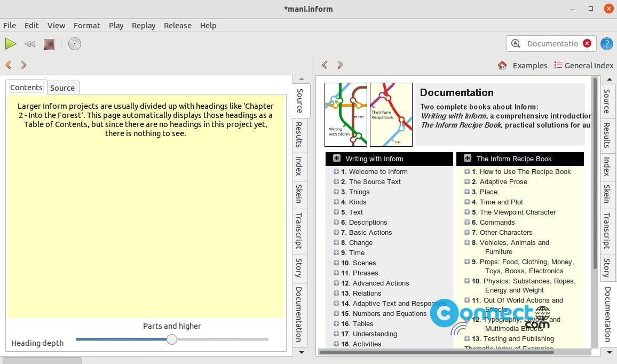Screen dimensions: 617x364
Task: Select left panel Transcript side tab
Action: point(299,231)
